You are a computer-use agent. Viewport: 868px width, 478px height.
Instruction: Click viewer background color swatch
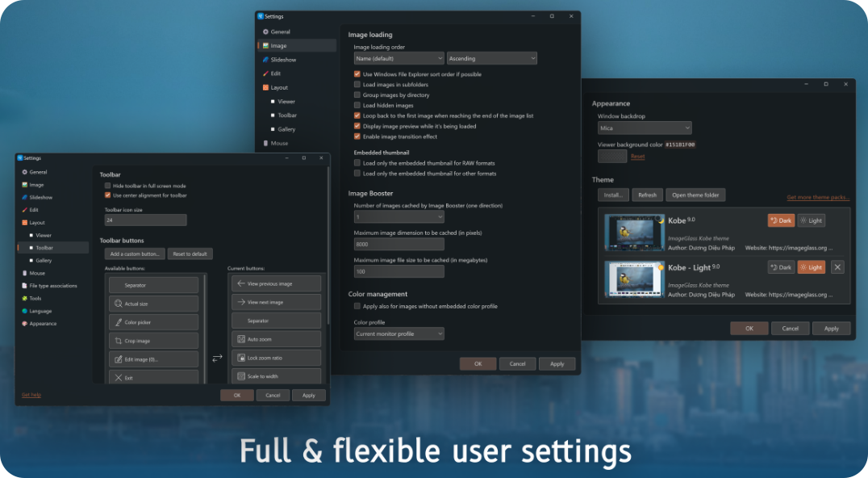pos(612,156)
